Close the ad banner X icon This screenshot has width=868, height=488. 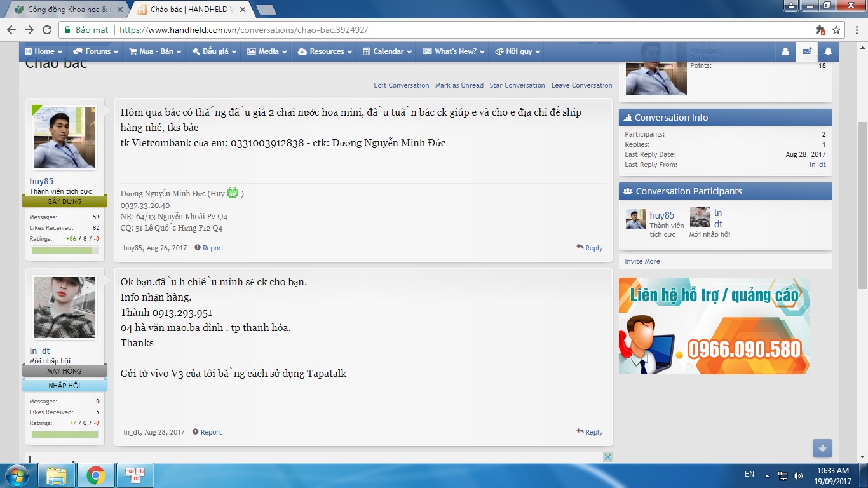click(x=607, y=457)
